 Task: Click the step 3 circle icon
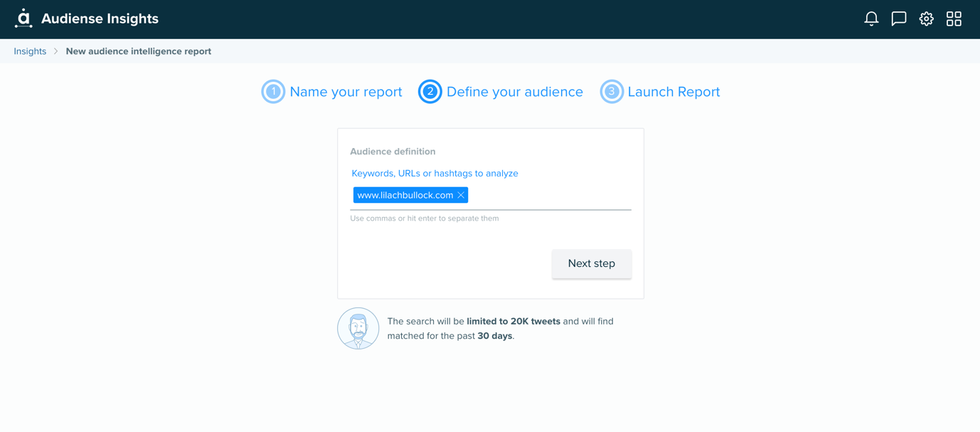click(x=612, y=92)
